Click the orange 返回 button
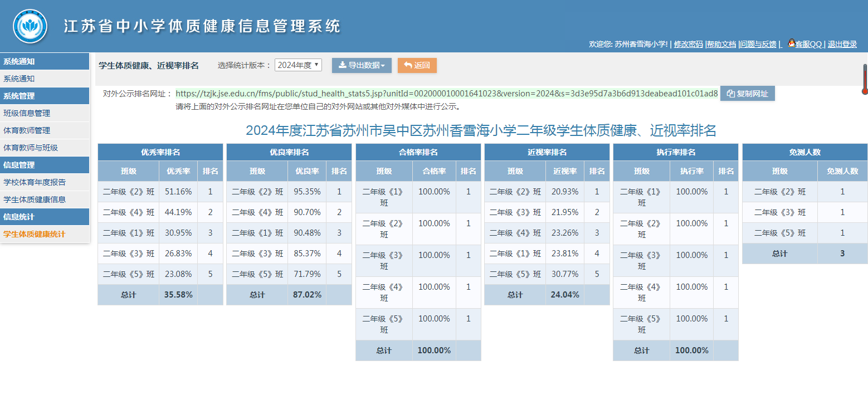The height and width of the screenshot is (414, 868). click(x=417, y=65)
